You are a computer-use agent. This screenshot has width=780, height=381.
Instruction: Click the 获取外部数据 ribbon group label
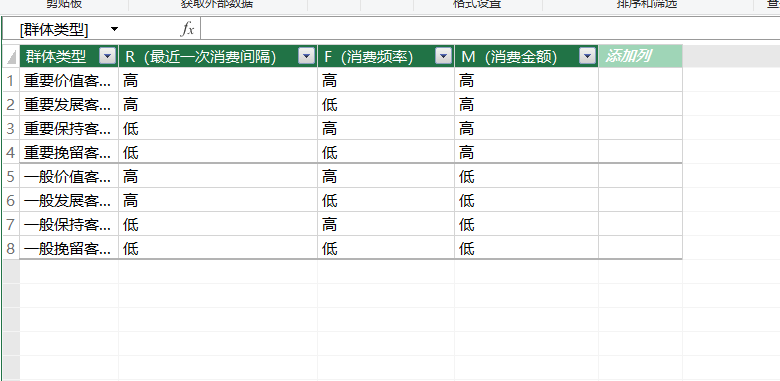click(217, 4)
